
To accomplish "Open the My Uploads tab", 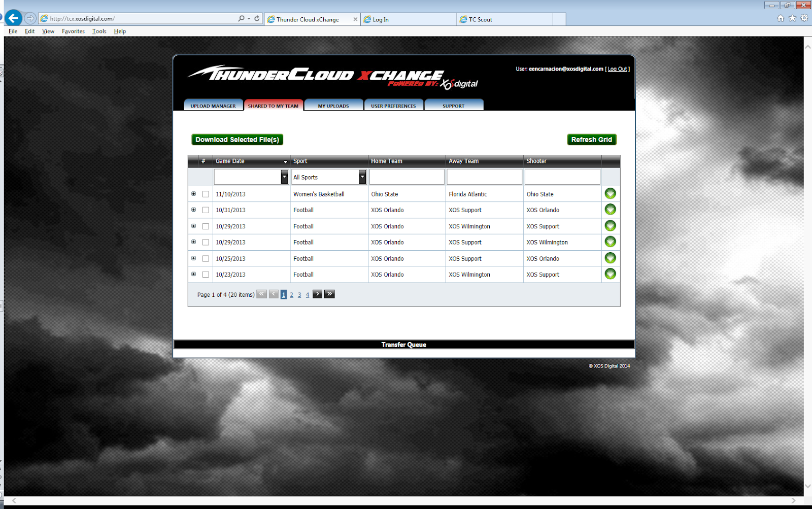I will [333, 105].
